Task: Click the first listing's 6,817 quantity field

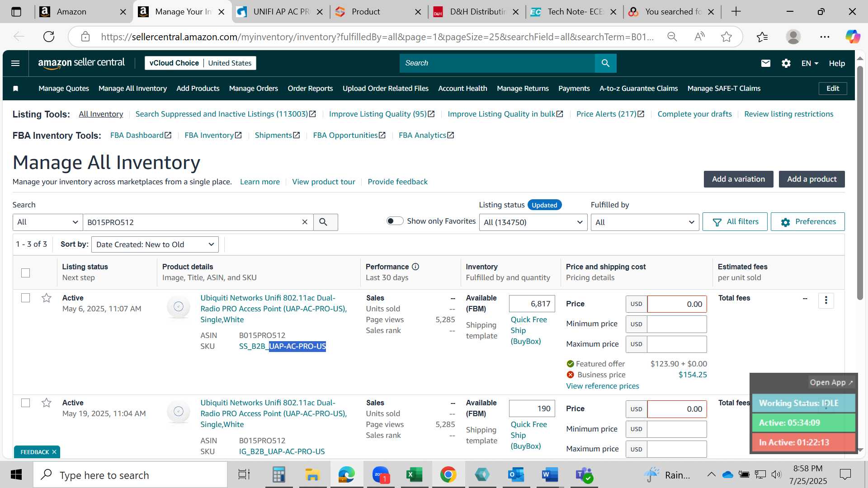Action: coord(532,304)
